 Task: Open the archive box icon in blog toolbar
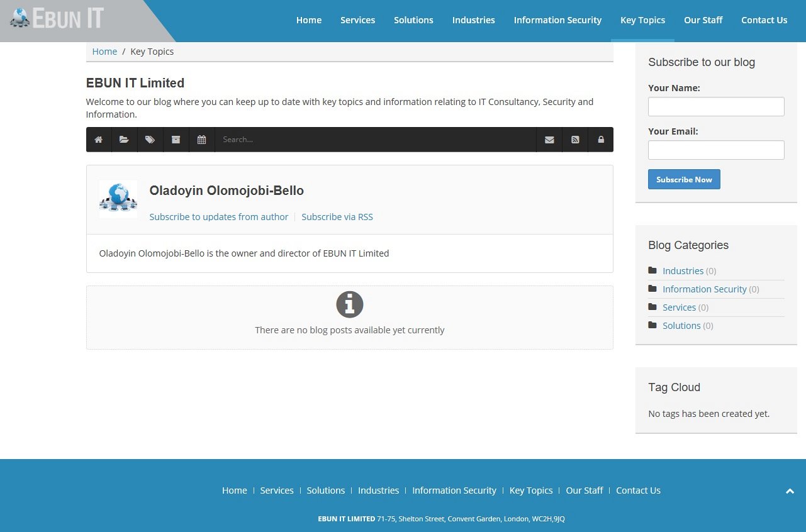pos(176,140)
